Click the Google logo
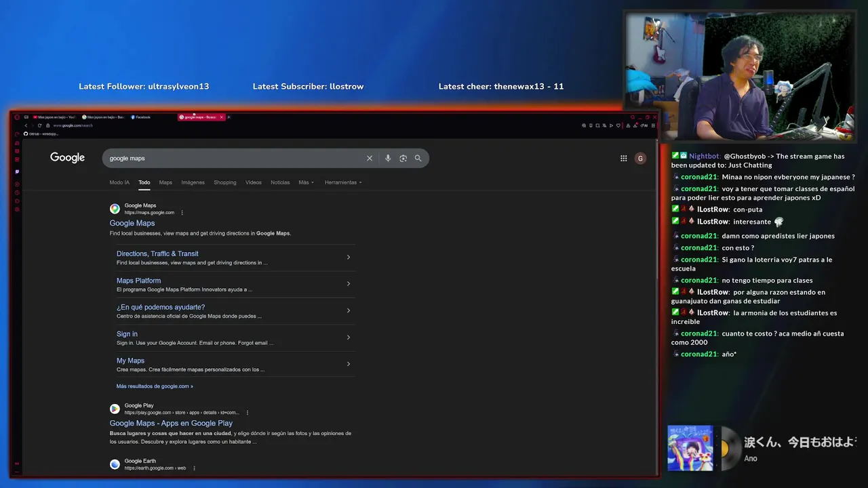 [x=67, y=158]
